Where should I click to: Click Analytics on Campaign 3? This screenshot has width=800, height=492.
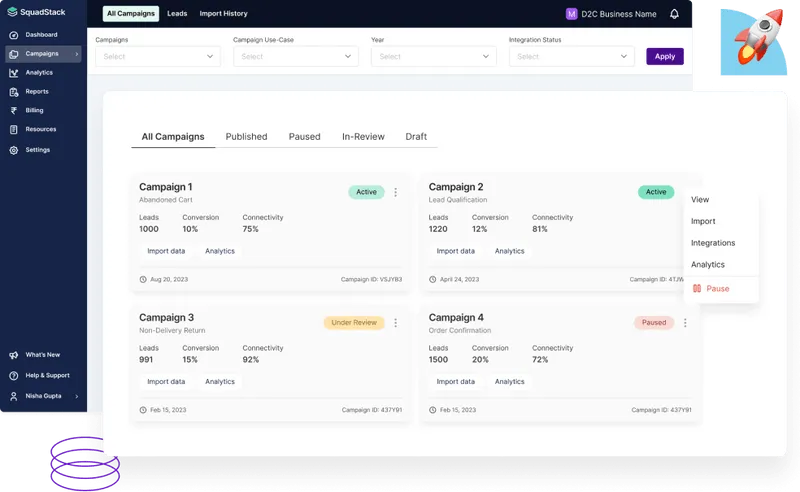pos(220,382)
